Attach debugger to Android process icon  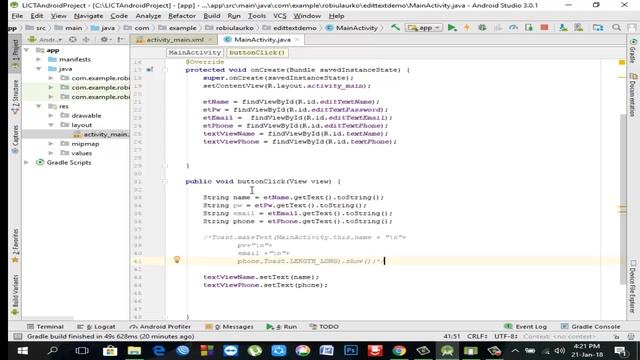coord(529,28)
